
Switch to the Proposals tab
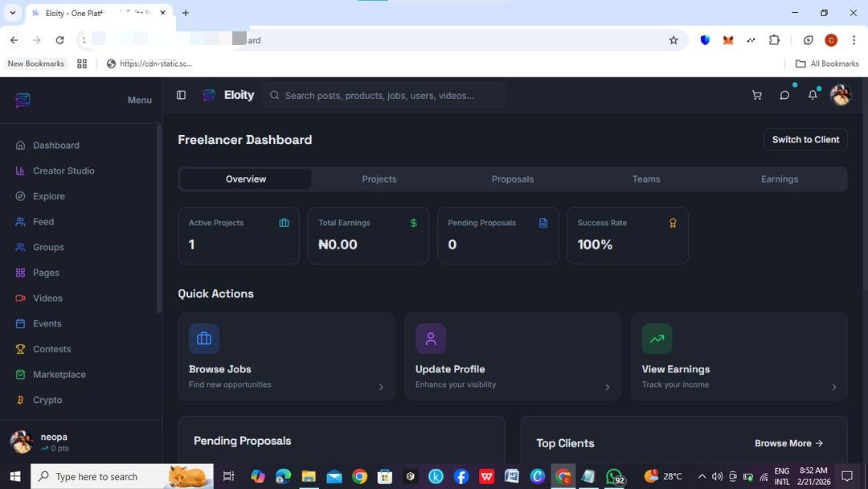click(513, 179)
